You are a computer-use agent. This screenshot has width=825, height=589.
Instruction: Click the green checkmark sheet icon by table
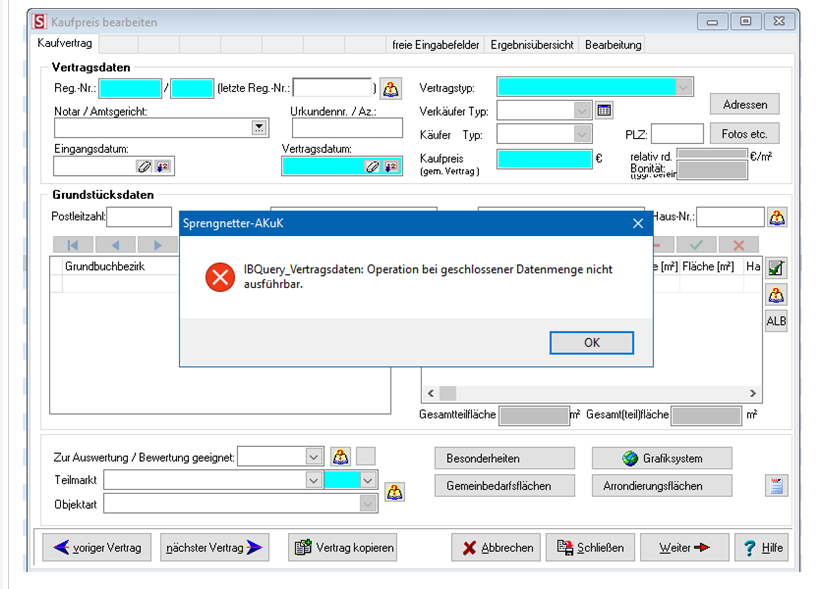(x=776, y=267)
